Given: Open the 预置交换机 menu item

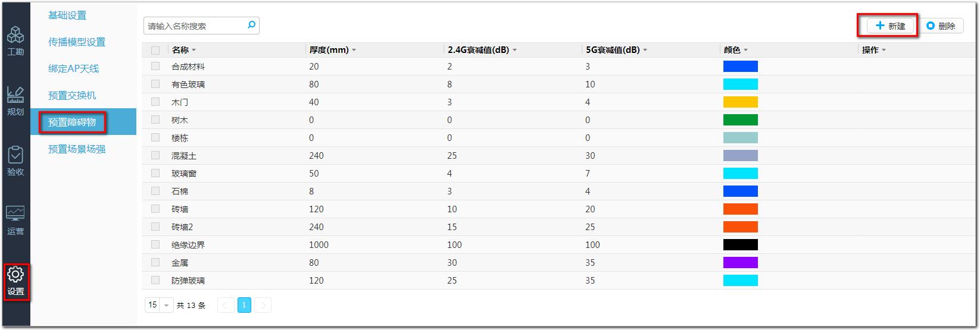Looking at the screenshot, I should pyautogui.click(x=72, y=96).
